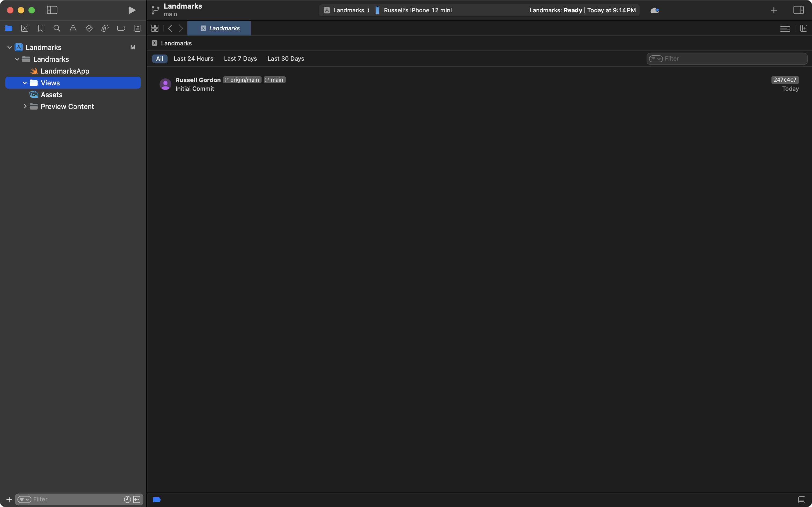The height and width of the screenshot is (507, 812).
Task: Open the Test navigator
Action: point(89,28)
